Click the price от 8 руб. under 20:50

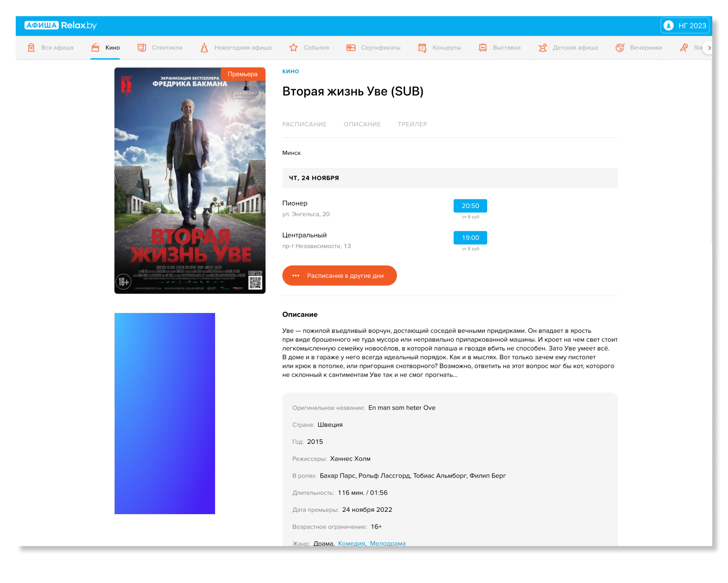471,217
